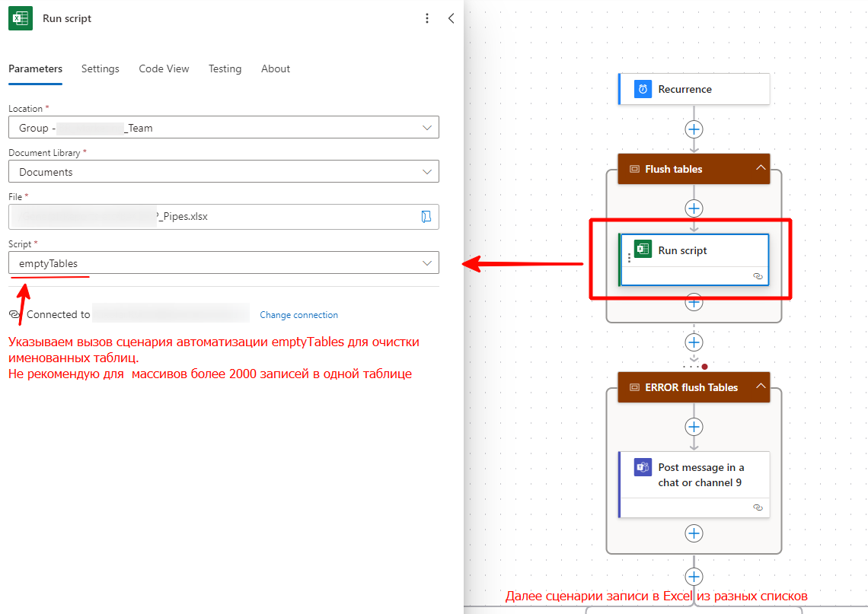Open the three-dot more options menu

(x=427, y=18)
